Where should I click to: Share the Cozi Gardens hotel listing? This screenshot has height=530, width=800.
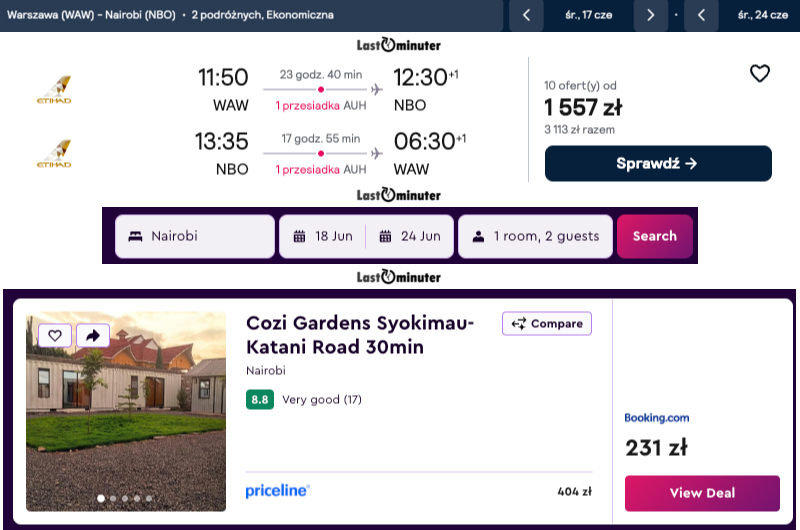92,336
